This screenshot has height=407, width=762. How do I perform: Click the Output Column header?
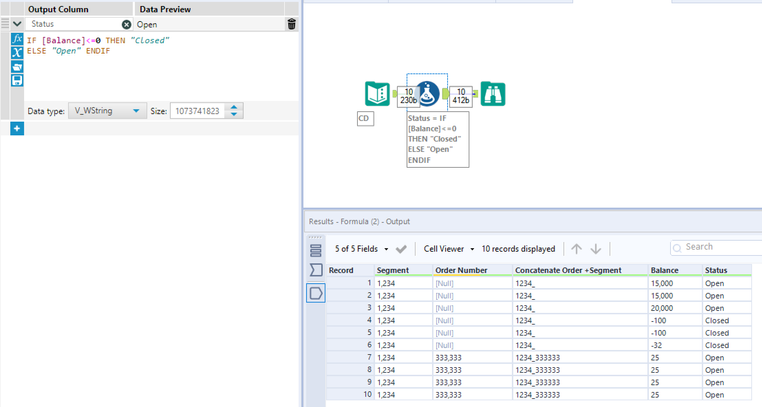pos(58,9)
